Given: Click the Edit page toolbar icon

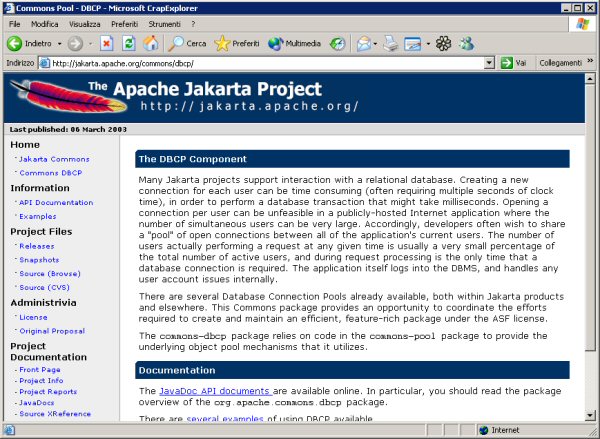Looking at the screenshot, I should (x=413, y=44).
